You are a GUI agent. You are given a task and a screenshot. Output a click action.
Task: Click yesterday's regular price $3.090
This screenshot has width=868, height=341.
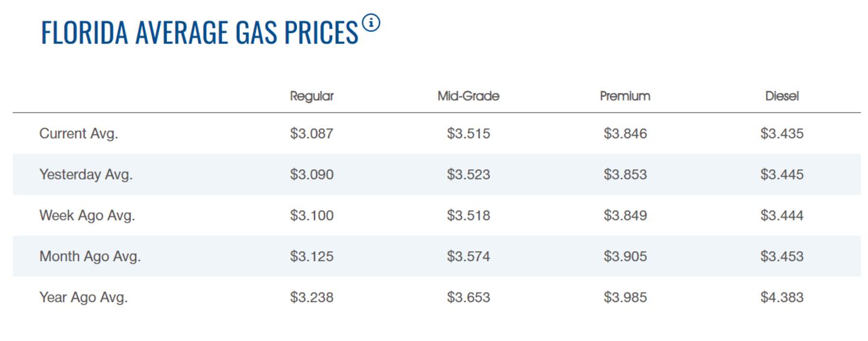(312, 175)
